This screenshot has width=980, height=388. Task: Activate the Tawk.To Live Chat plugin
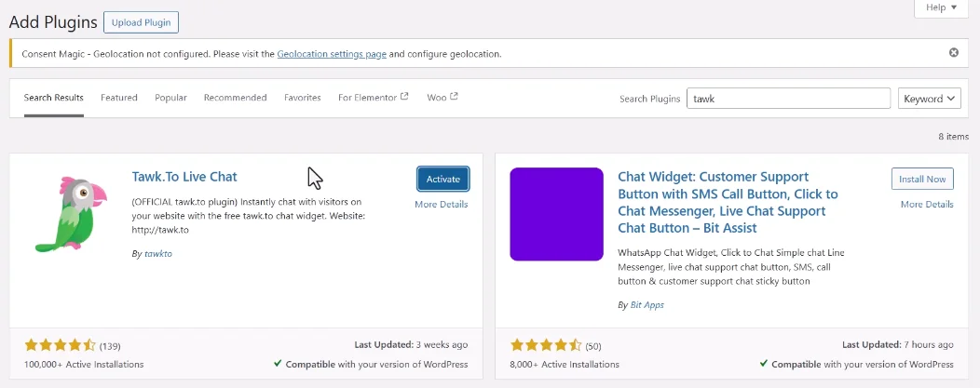coord(443,179)
